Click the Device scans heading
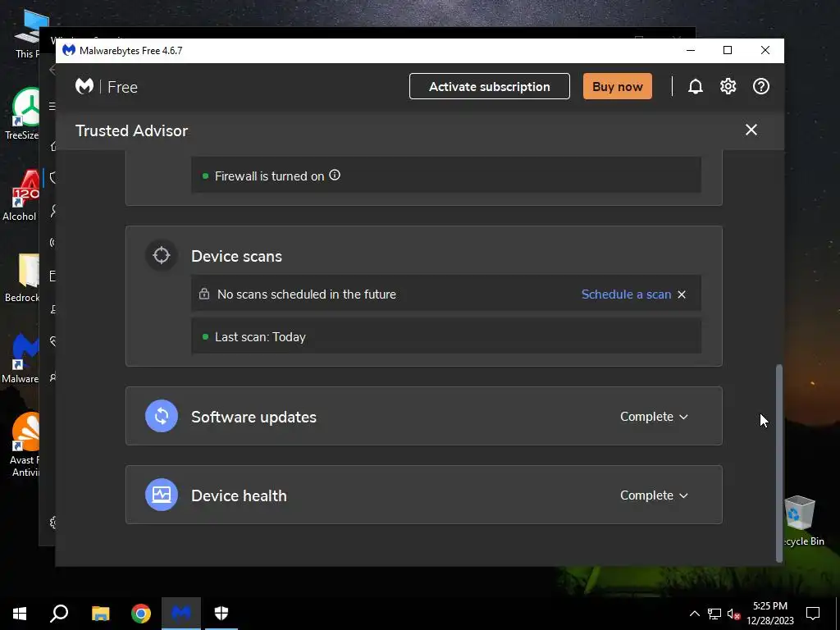Viewport: 840px width, 630px height. pyautogui.click(x=236, y=256)
